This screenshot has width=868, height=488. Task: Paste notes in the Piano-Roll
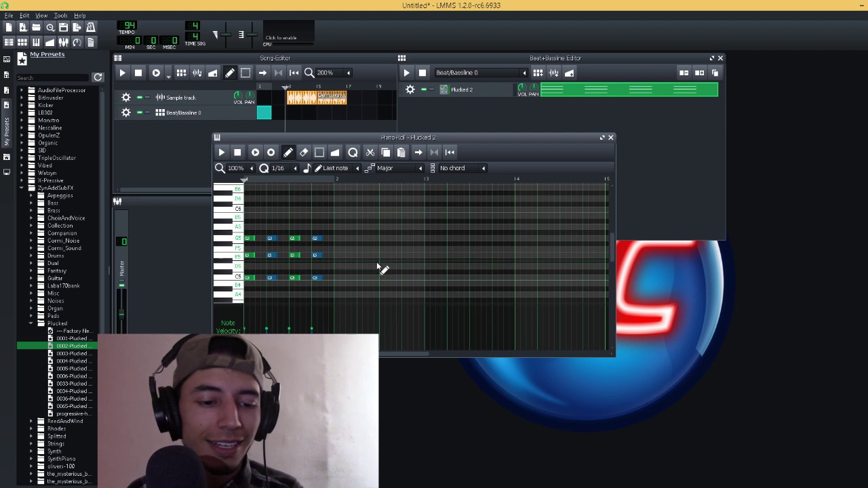click(401, 152)
